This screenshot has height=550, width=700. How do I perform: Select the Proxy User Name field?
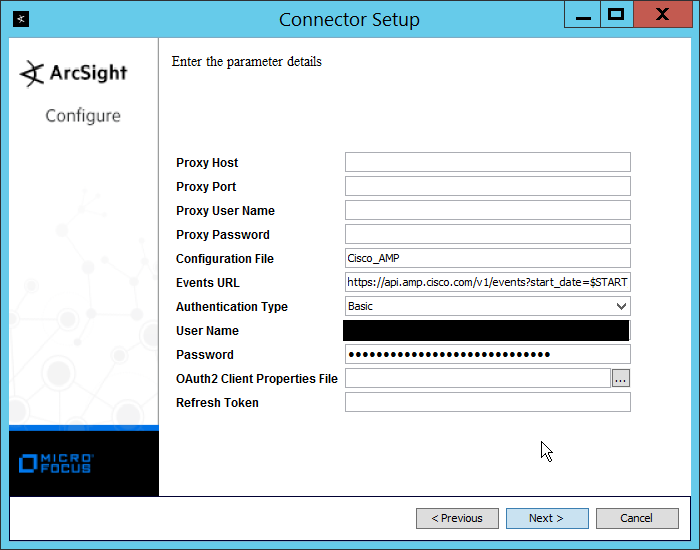tap(487, 210)
